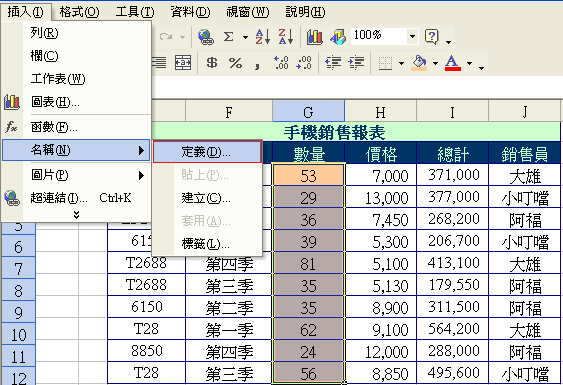This screenshot has height=385, width=563.
Task: Click the 手機銷售報表 title cell
Action: pyautogui.click(x=334, y=132)
